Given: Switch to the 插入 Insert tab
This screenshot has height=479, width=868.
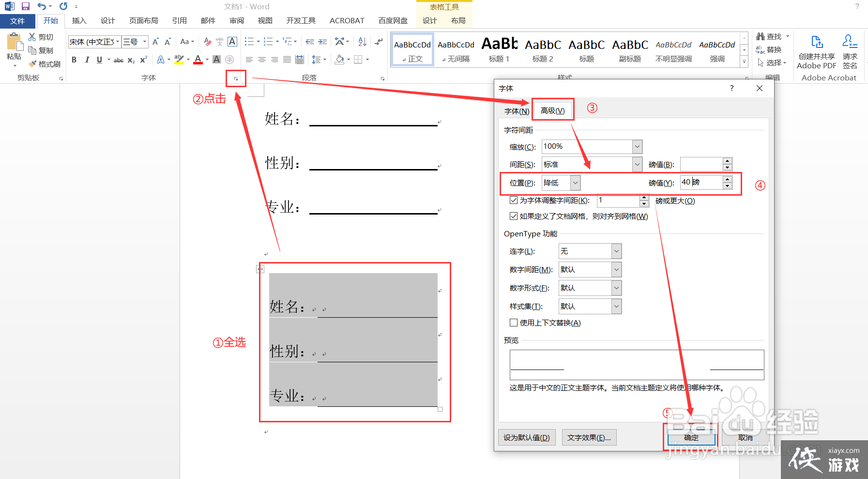Looking at the screenshot, I should [79, 21].
